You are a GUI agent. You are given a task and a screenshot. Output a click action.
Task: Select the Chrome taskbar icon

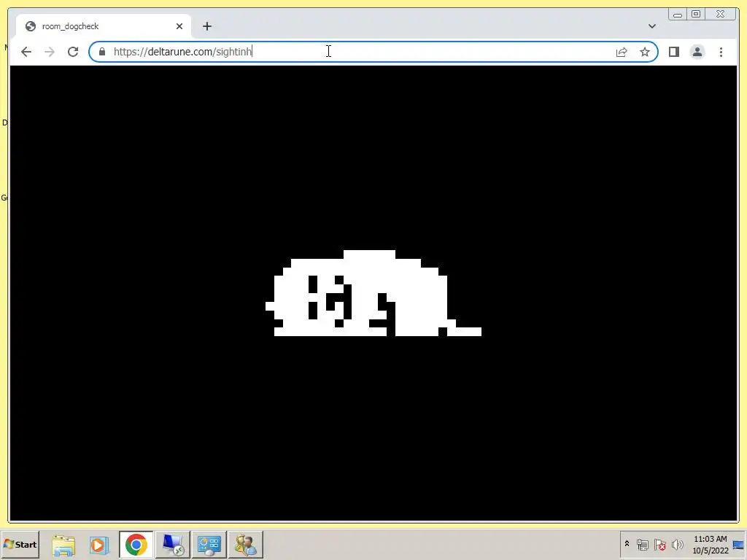pos(136,545)
